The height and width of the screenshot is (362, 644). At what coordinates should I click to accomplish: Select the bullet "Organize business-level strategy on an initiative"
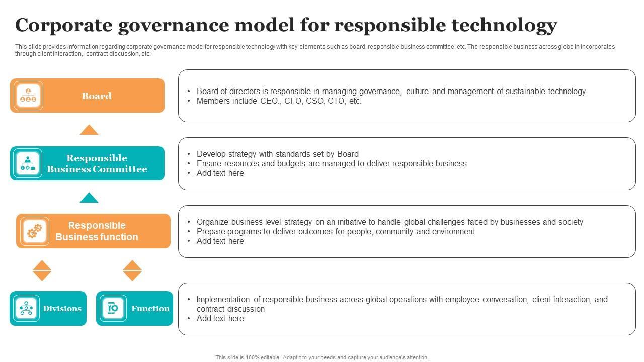[390, 222]
